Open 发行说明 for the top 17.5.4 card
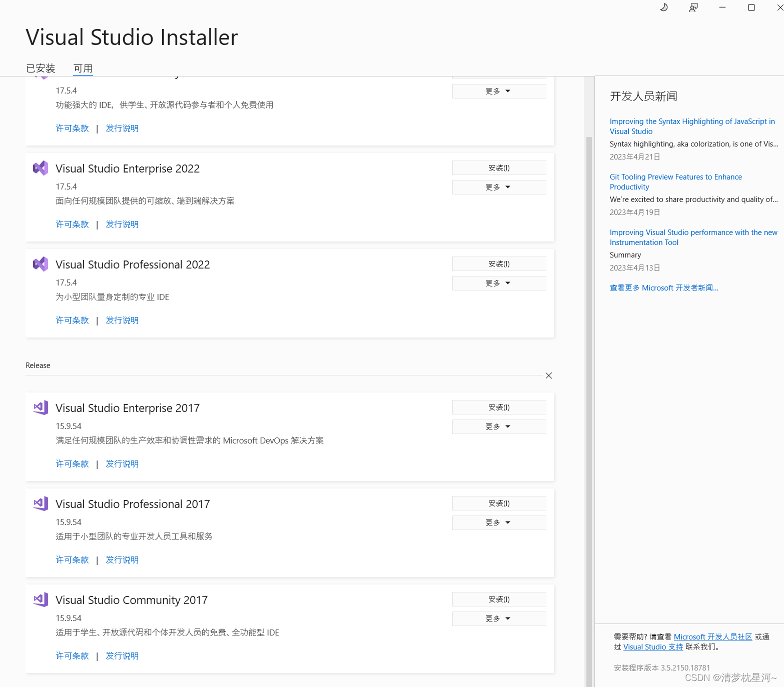The width and height of the screenshot is (784, 687). coord(122,128)
